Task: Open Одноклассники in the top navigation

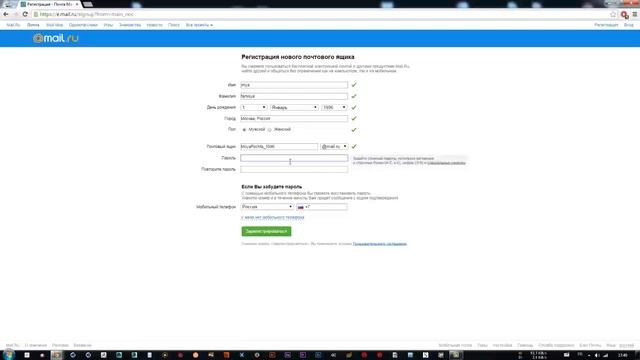Action: pos(83,25)
